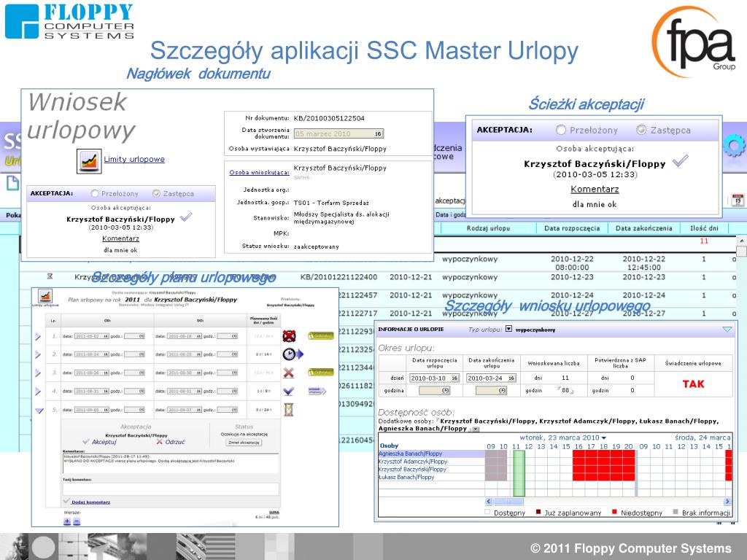This screenshot has height=560, width=747.
Task: Select Przełożony radio in Wniosek urlopowy panel
Action: click(95, 193)
